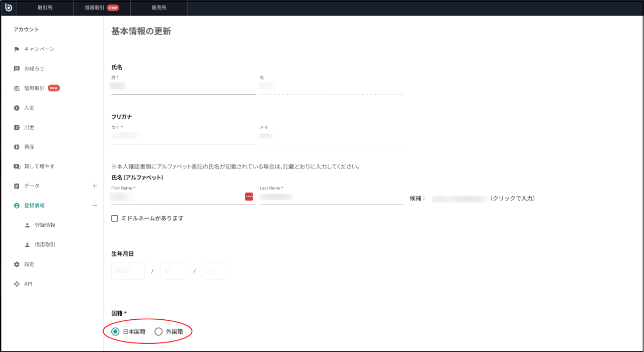The height and width of the screenshot is (352, 644).
Task: Open the red suggestion button beside First Name
Action: pos(249,196)
